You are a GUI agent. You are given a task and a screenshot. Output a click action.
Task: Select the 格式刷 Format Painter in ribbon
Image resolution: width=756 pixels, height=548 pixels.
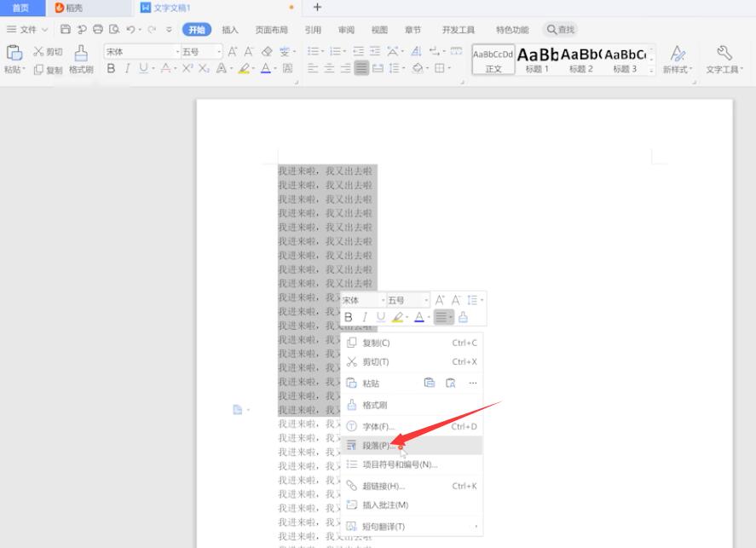81,60
